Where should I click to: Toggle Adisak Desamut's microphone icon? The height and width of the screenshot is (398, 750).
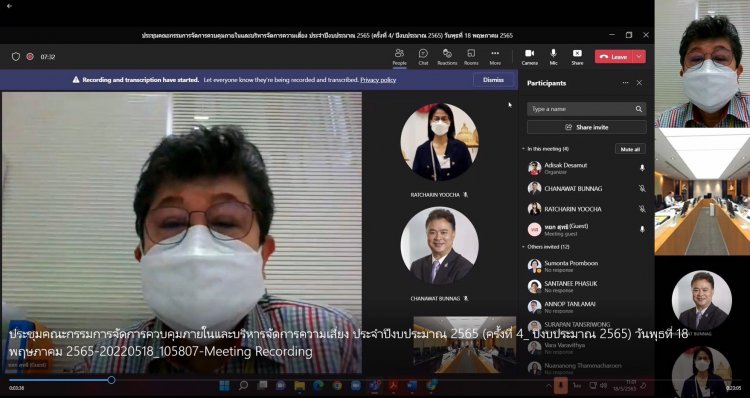coord(642,168)
